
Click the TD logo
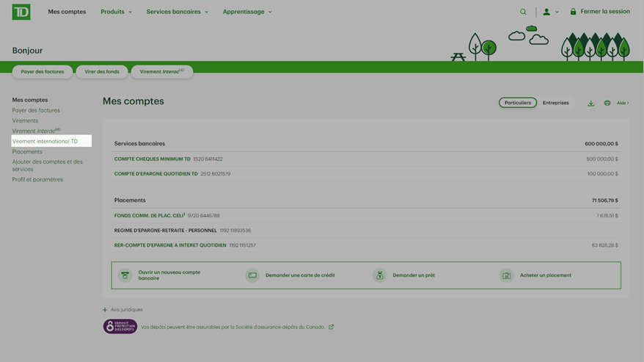pyautogui.click(x=21, y=12)
